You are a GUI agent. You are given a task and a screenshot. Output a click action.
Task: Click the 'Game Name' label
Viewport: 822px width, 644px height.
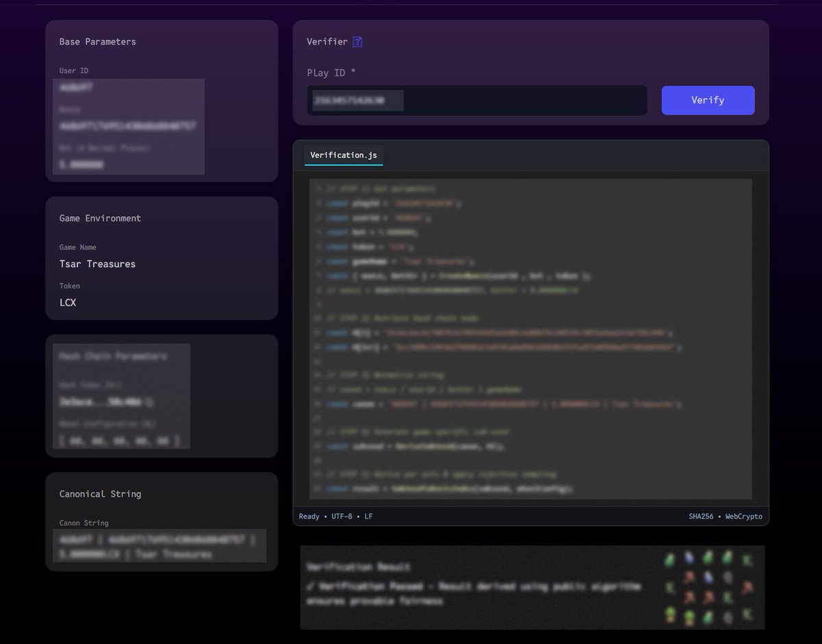click(78, 247)
